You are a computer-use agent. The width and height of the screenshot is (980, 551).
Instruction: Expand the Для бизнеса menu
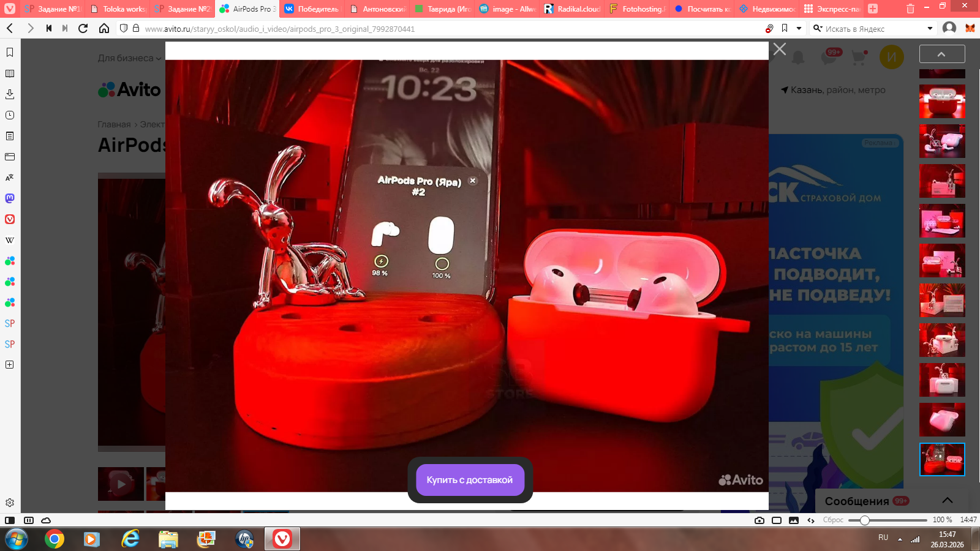[129, 58]
